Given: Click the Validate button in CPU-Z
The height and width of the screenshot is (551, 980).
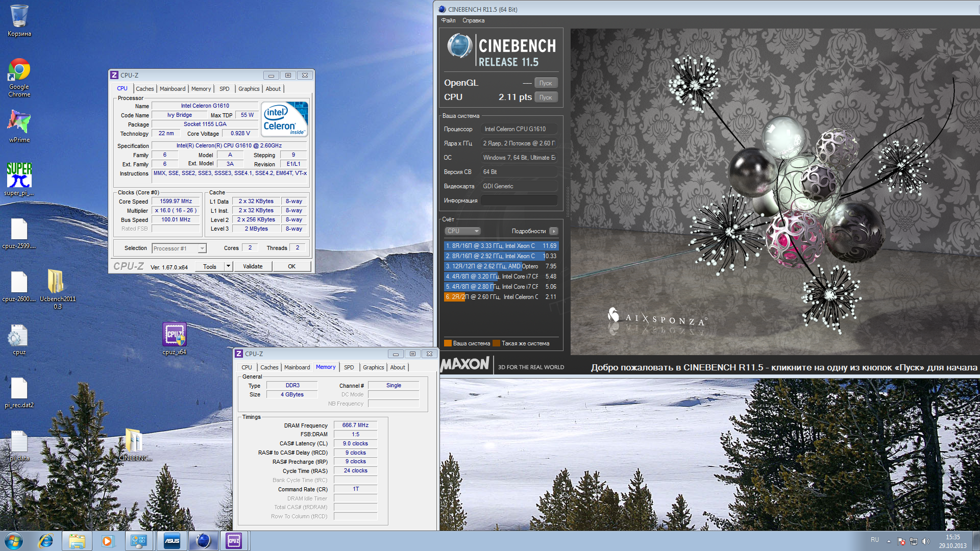Looking at the screenshot, I should (x=253, y=266).
